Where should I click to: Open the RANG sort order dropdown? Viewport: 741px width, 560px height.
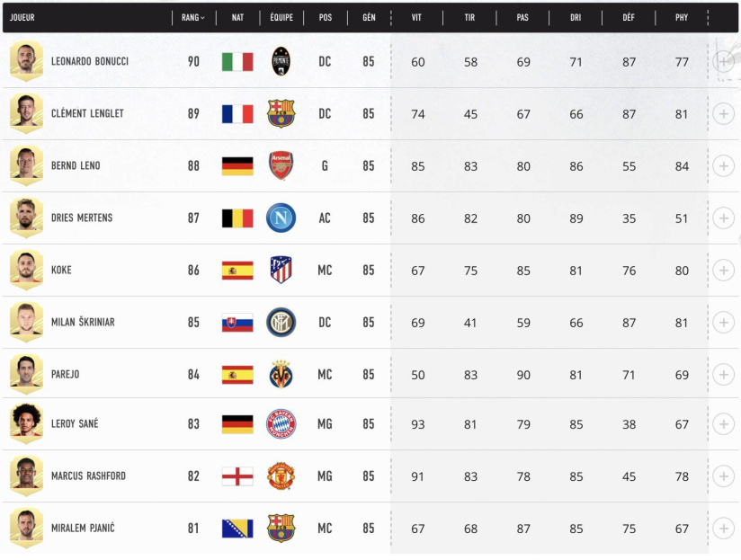click(x=195, y=17)
